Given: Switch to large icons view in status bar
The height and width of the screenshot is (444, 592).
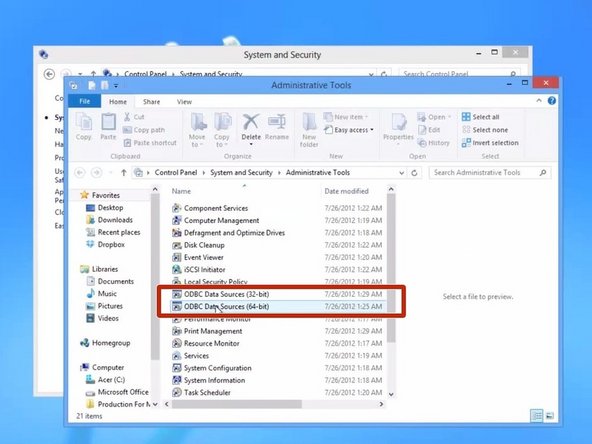Looking at the screenshot, I should click(550, 416).
